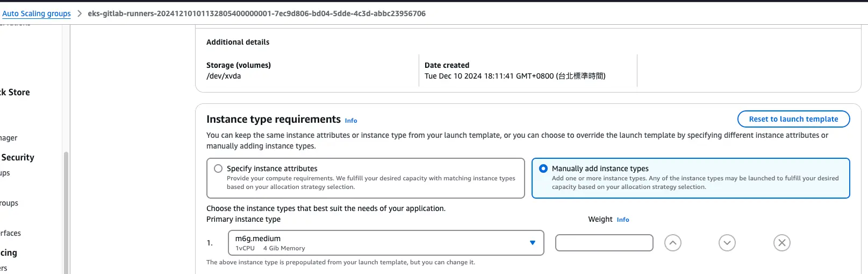Open Network Interfaces in the sidebar
Screen dimensions: 868x274
pos(11,233)
